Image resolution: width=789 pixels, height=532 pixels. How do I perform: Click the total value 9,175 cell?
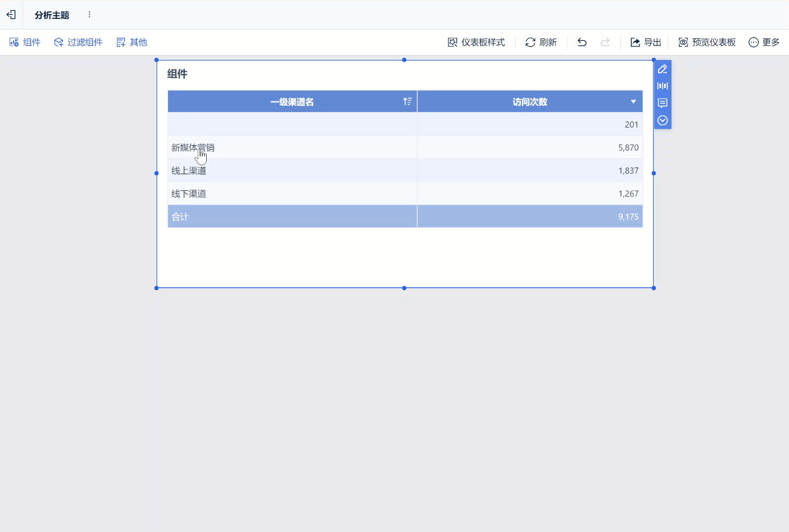coord(530,216)
